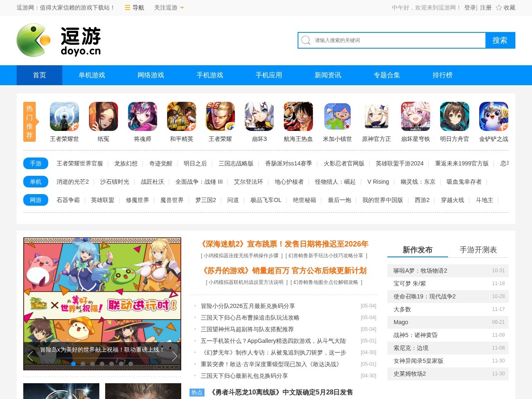The width and height of the screenshot is (532, 399).
Task: Click 魔兽世界 in the 网游 row
Action: (x=172, y=200)
